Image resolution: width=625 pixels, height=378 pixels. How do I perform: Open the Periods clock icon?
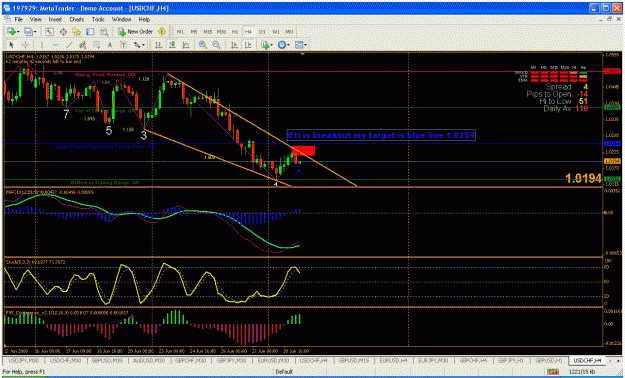click(282, 45)
